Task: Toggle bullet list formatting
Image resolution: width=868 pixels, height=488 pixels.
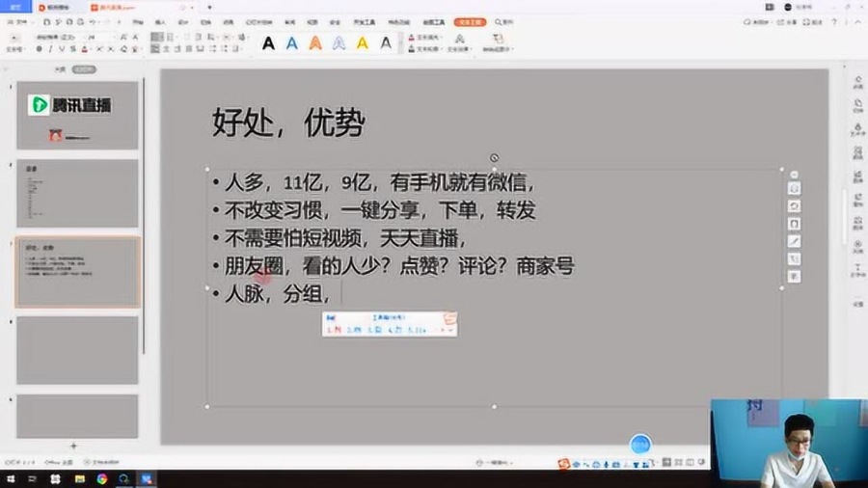Action: [156, 37]
